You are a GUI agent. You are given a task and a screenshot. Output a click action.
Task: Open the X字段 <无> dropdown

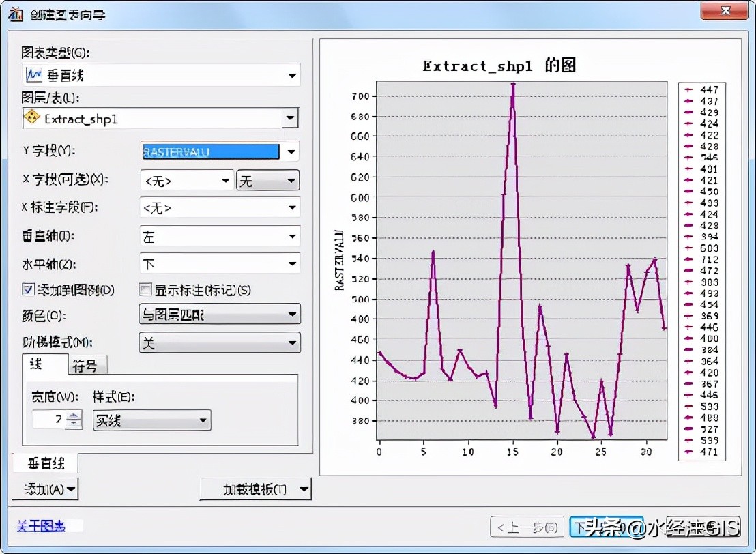pyautogui.click(x=186, y=181)
